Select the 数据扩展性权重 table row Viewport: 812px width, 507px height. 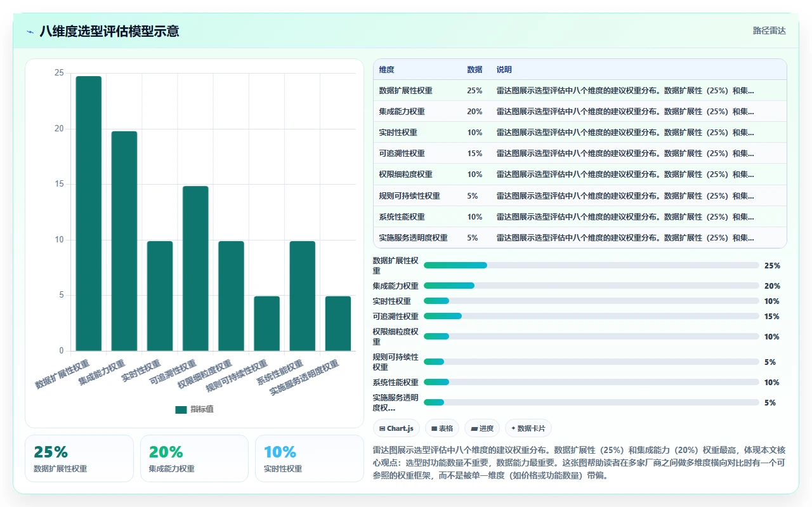tap(580, 90)
